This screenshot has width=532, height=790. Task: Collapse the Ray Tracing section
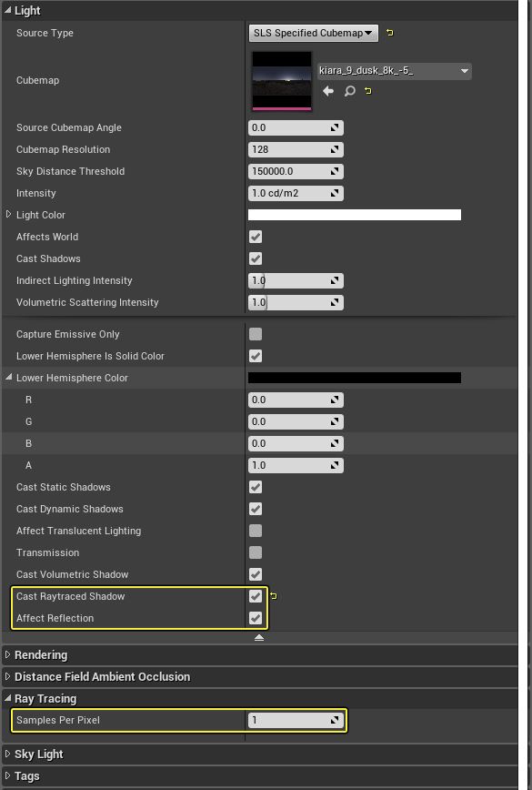8,698
